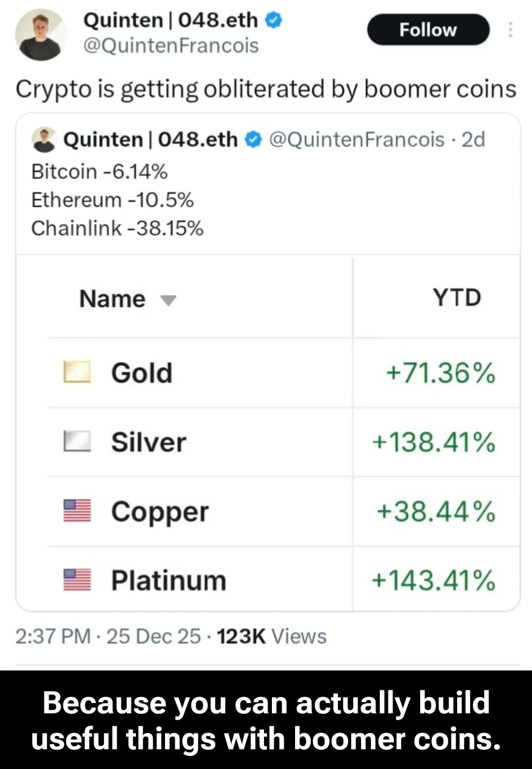Viewport: 532px width, 769px height.
Task: Click the Gold row name
Action: point(142,373)
